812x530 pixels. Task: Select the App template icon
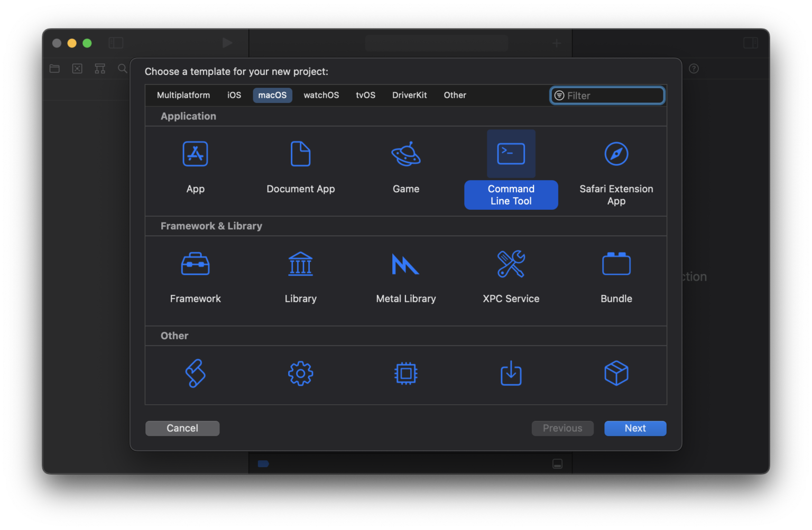point(195,154)
